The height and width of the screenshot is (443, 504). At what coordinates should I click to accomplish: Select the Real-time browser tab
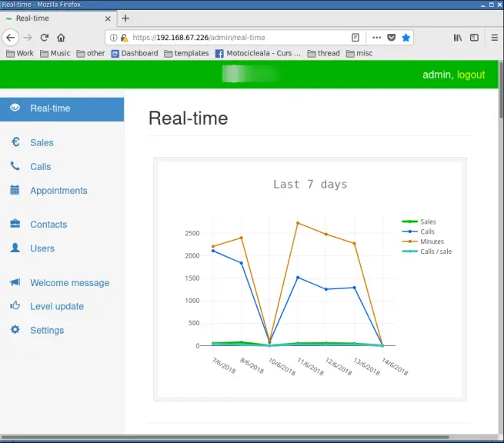54,18
